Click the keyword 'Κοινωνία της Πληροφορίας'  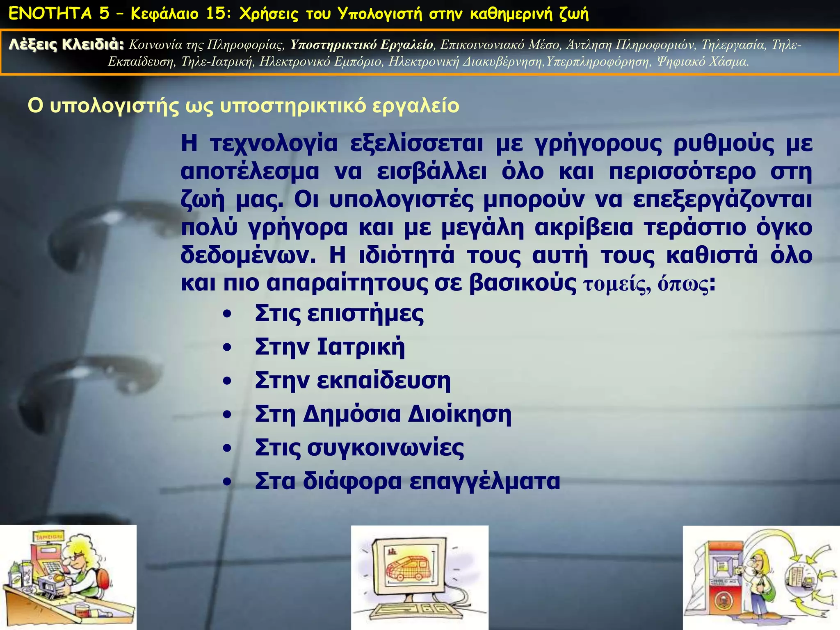206,45
